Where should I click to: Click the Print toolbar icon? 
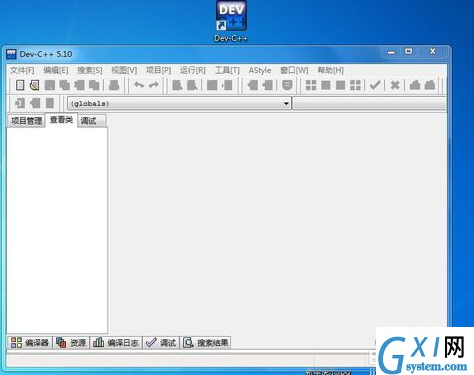(114, 85)
